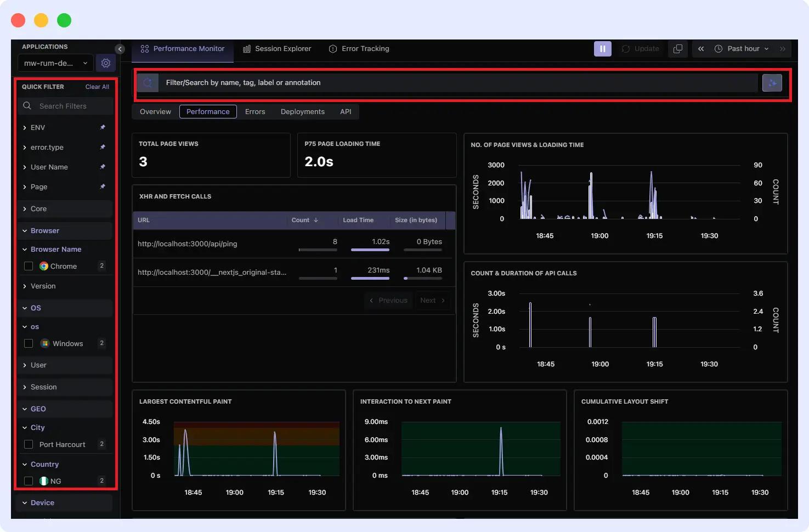Check the NG country filter checkbox

click(x=28, y=480)
